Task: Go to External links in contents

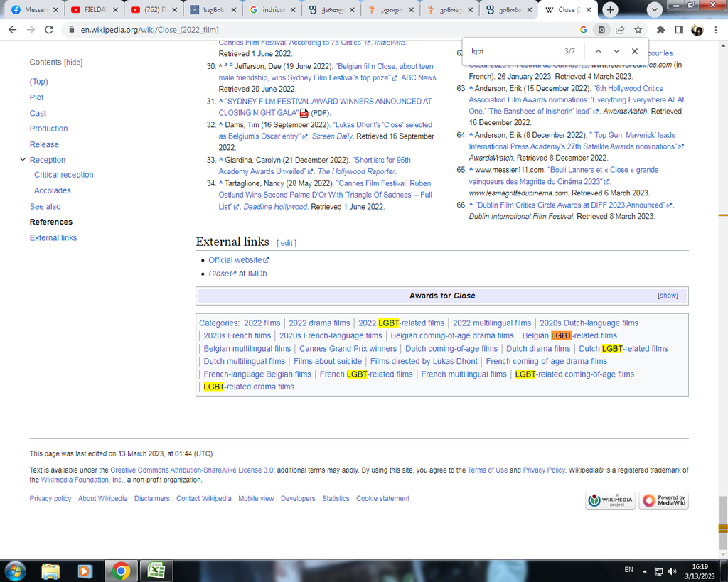Action: [x=53, y=237]
